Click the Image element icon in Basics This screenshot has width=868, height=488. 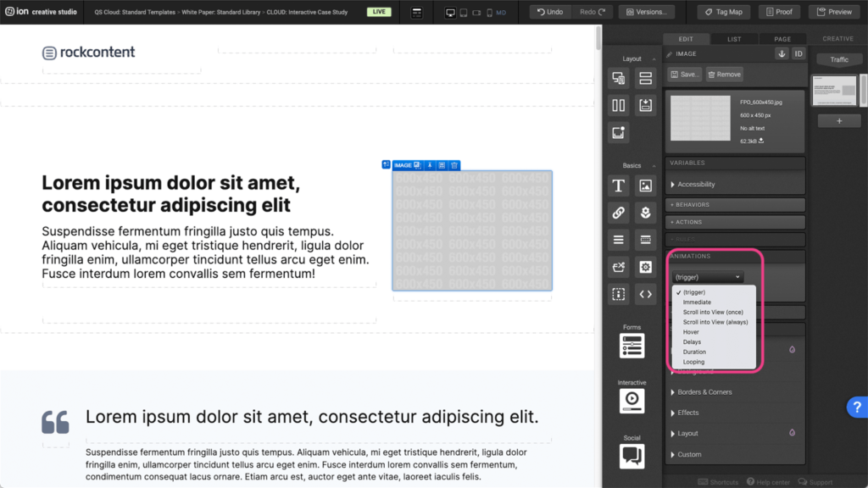645,186
